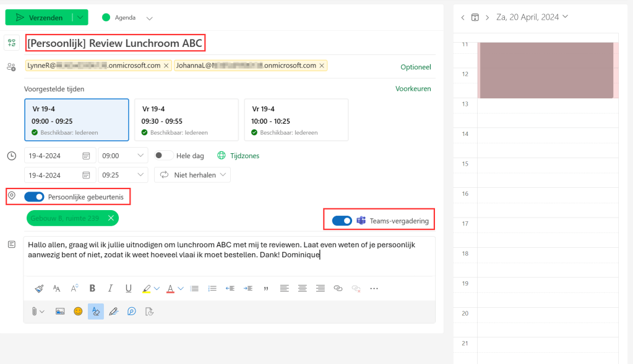Open the emoji picker smiley icon

pyautogui.click(x=78, y=311)
